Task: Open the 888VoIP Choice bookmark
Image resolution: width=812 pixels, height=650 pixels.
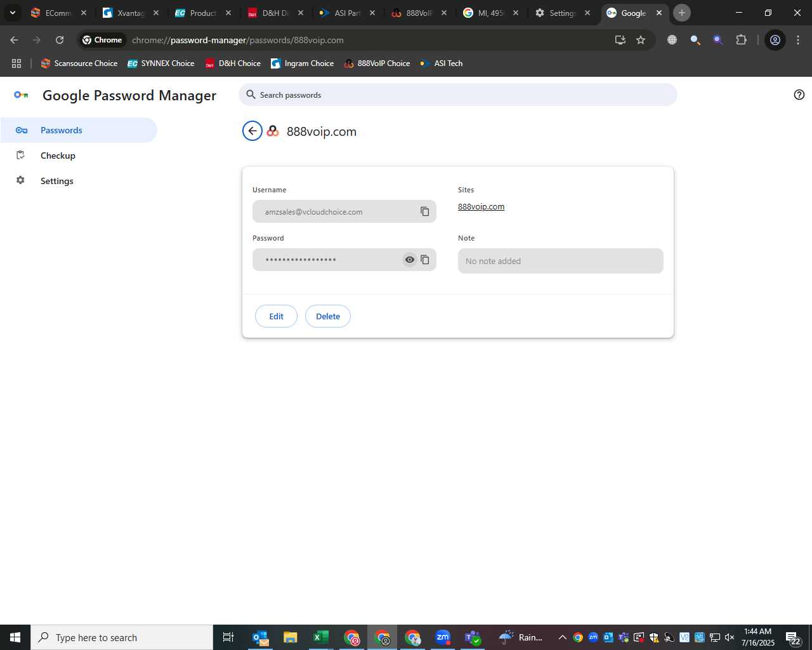Action: pos(377,63)
